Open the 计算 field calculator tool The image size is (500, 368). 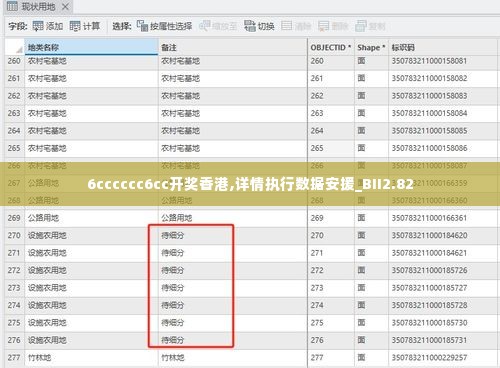[85, 26]
